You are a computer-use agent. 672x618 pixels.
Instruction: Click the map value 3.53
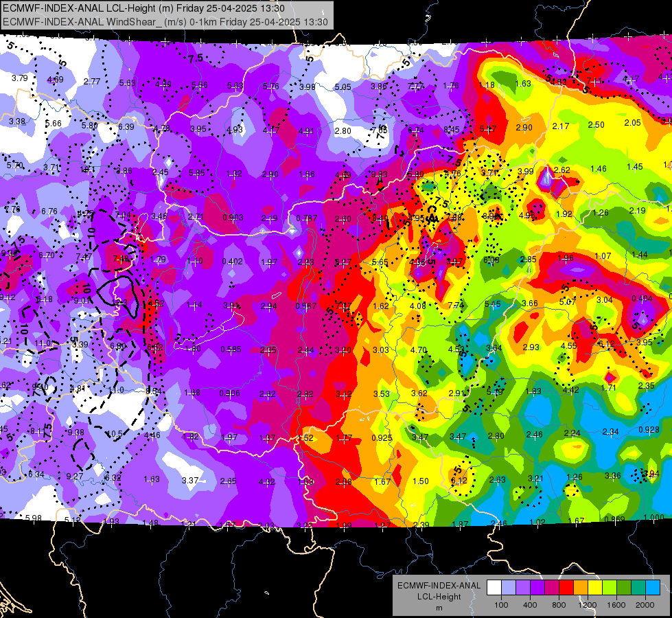(382, 394)
